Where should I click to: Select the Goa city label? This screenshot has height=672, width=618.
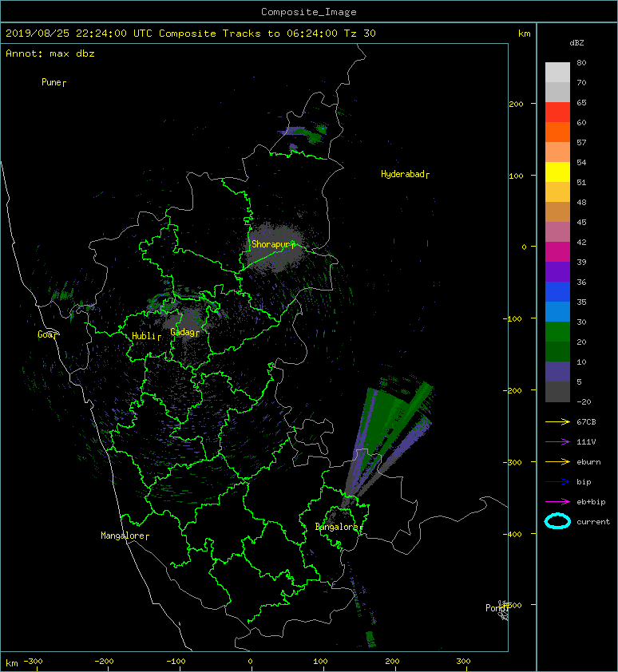coord(47,334)
